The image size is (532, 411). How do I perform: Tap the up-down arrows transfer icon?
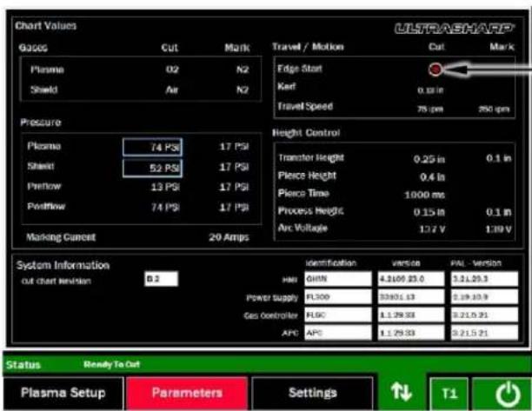401,392
